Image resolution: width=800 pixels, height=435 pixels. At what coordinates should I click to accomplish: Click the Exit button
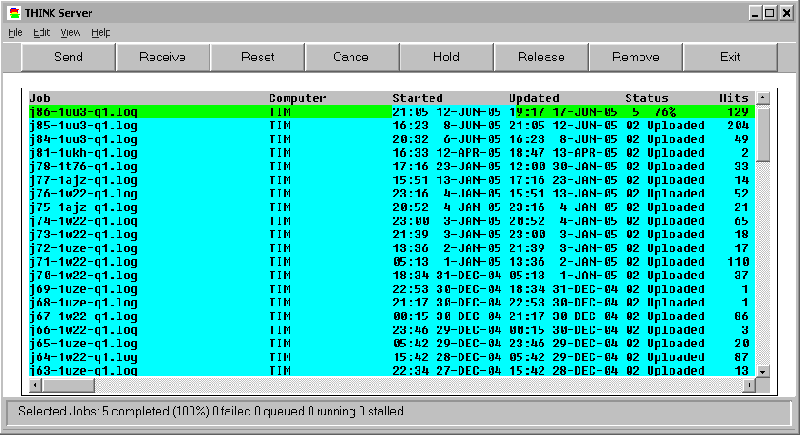click(730, 57)
